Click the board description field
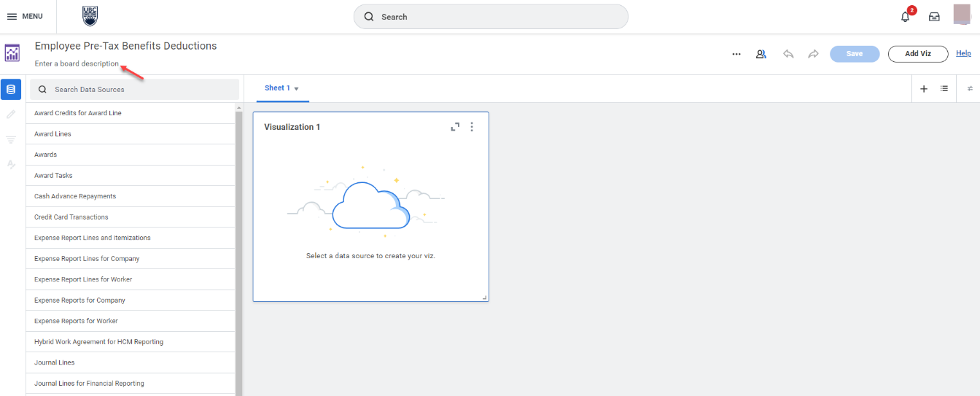 pyautogui.click(x=77, y=63)
